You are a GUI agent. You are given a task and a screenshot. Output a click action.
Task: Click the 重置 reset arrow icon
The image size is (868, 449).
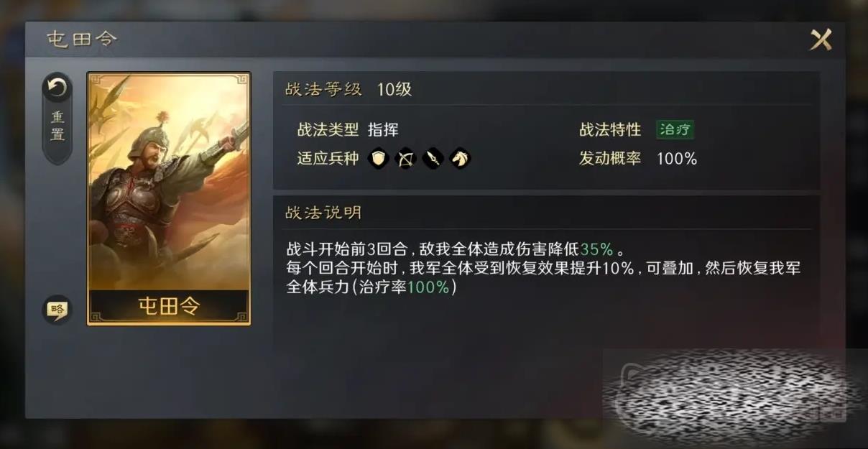[57, 88]
